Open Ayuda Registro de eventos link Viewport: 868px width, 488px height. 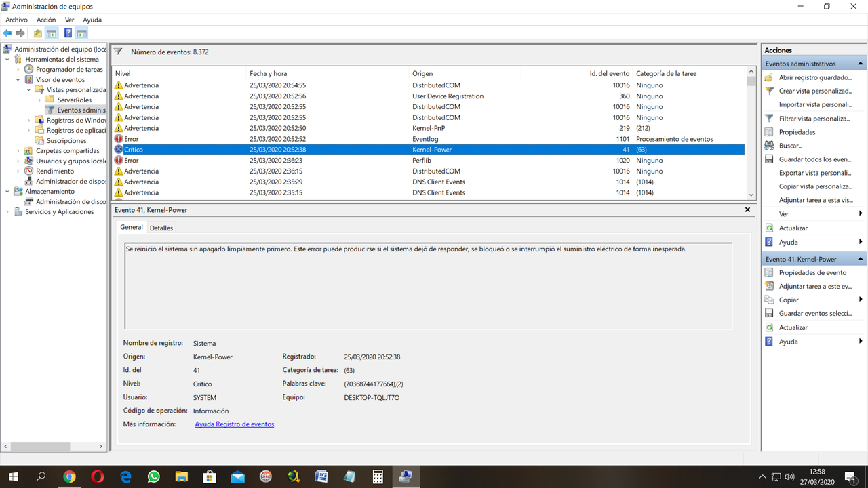pos(235,424)
